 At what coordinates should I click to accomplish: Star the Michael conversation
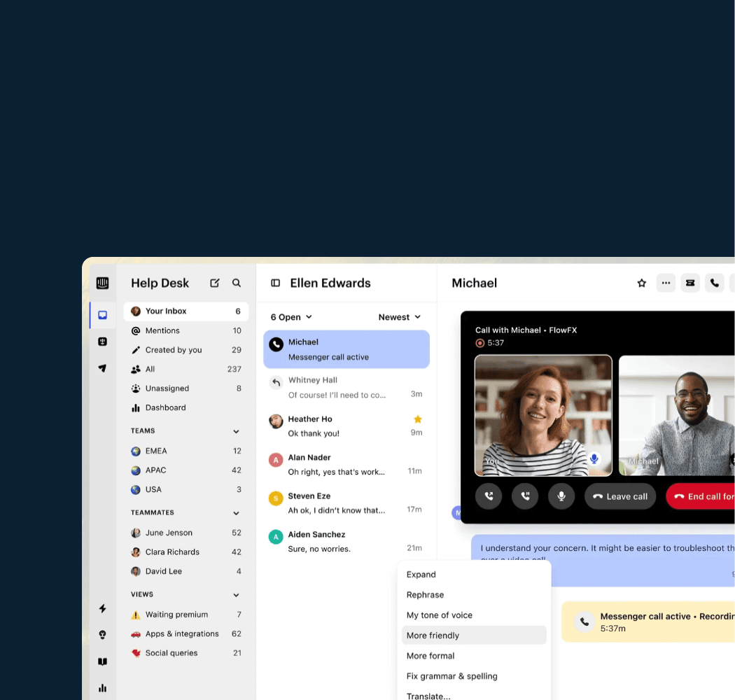point(642,283)
